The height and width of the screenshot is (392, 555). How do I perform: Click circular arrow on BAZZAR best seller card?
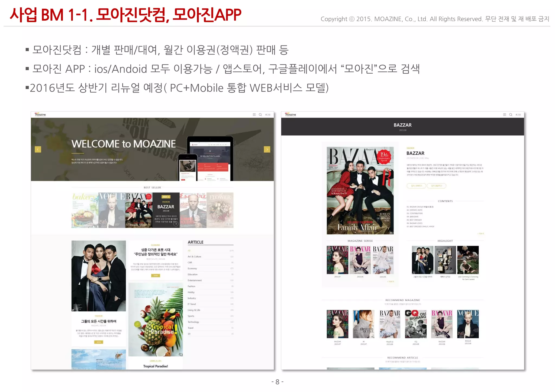[176, 224]
